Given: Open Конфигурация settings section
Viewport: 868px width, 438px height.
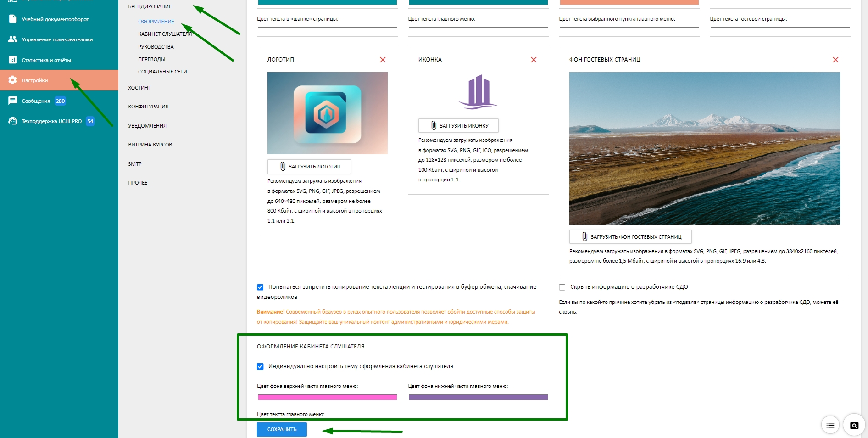Looking at the screenshot, I should pos(148,107).
